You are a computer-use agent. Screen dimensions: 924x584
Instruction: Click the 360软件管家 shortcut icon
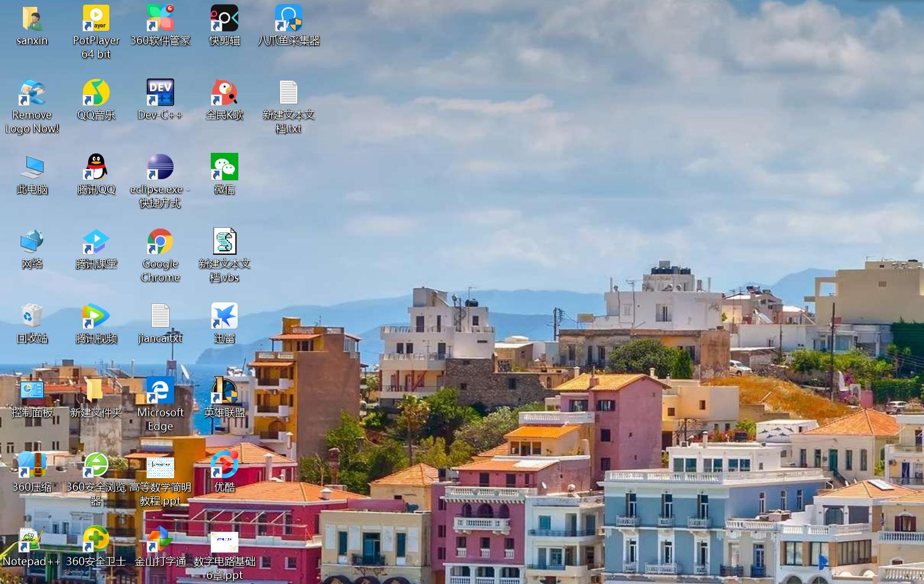[160, 19]
